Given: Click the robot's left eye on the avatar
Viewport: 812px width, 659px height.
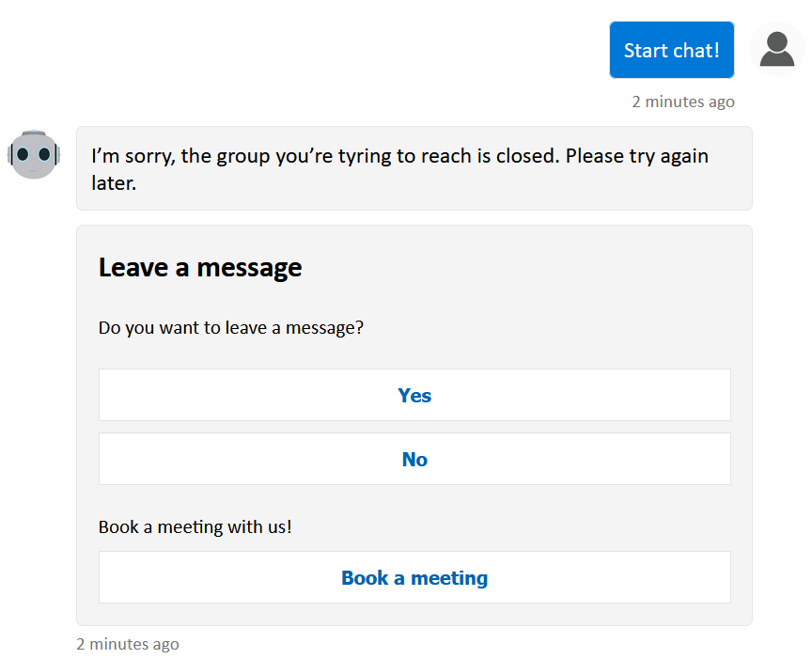Looking at the screenshot, I should click(23, 151).
